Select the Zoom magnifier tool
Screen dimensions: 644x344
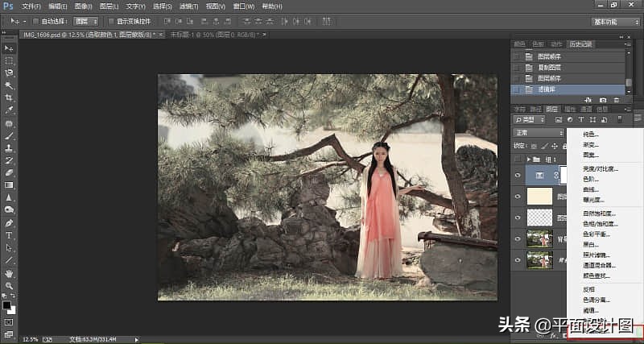pyautogui.click(x=10, y=286)
